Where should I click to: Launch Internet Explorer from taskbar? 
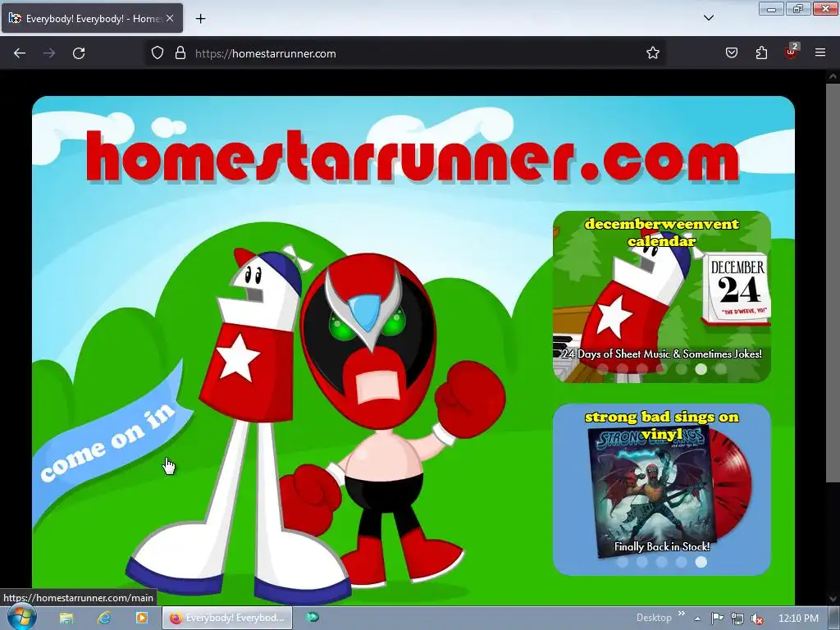[x=104, y=618]
